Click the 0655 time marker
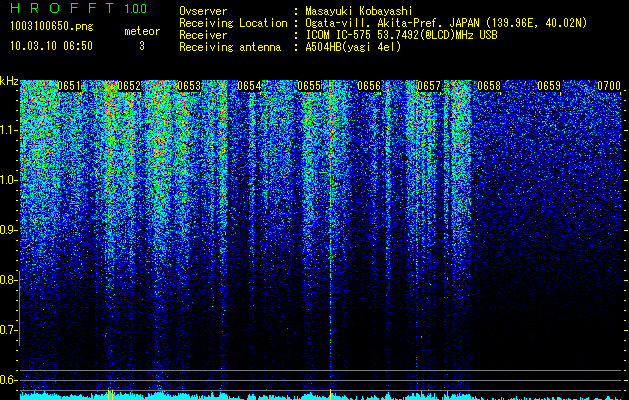This screenshot has width=629, height=400. (309, 86)
